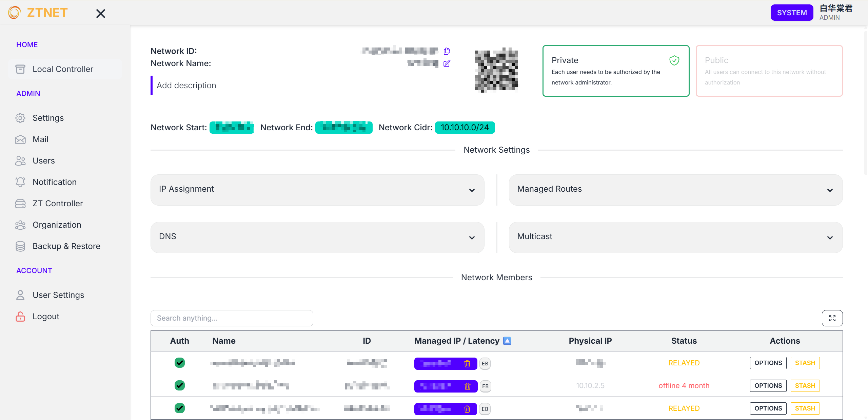Select the Public network type card
The height and width of the screenshot is (420, 868).
click(x=769, y=71)
